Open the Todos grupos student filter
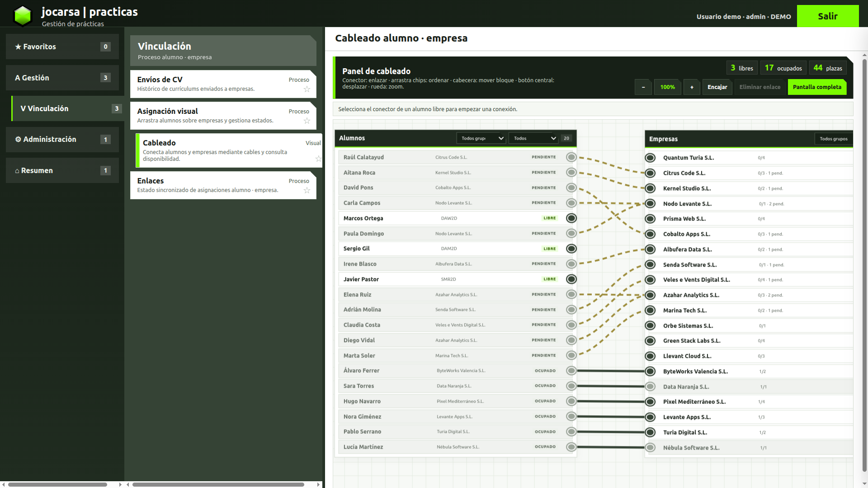This screenshot has height=488, width=868. [481, 138]
